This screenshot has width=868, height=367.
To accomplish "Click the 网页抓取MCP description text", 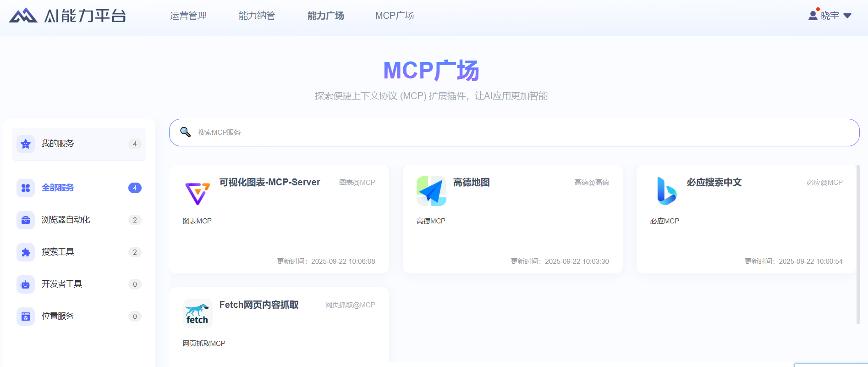I will [x=204, y=344].
